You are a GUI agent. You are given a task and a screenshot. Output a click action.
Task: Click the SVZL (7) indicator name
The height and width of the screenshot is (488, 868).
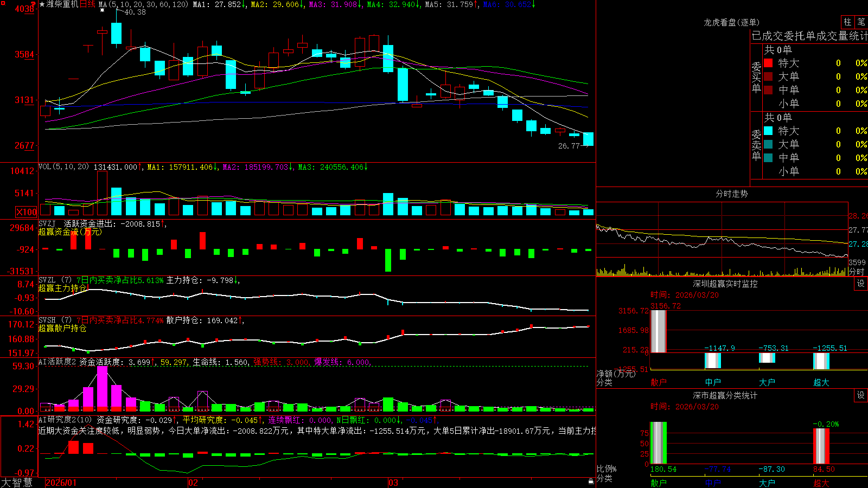[55, 280]
